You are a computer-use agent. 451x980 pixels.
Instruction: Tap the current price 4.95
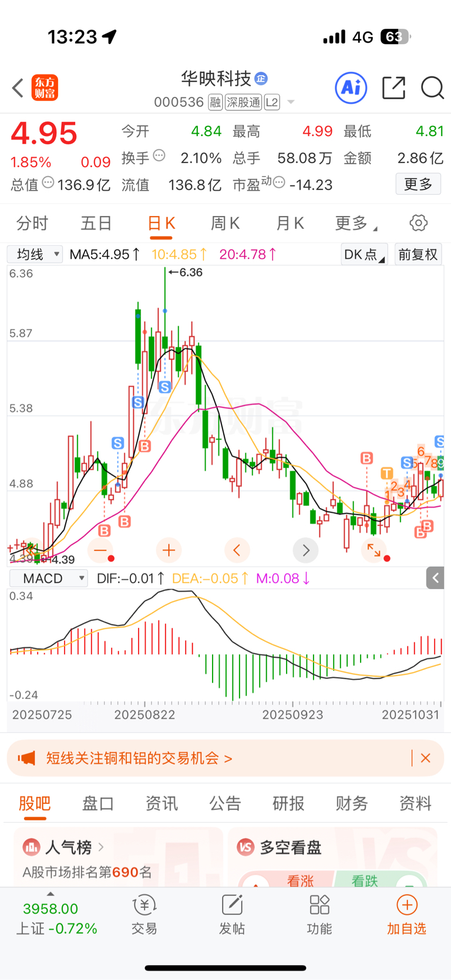pos(44,133)
